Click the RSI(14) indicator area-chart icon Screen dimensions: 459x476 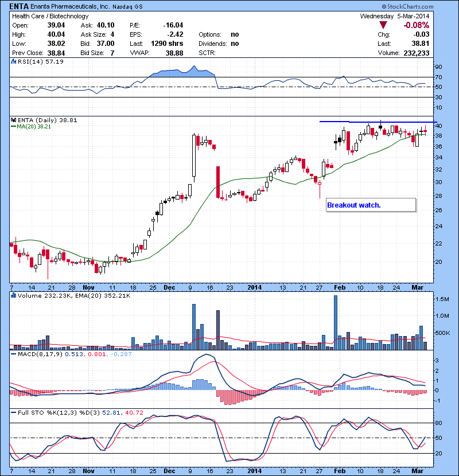(x=13, y=61)
